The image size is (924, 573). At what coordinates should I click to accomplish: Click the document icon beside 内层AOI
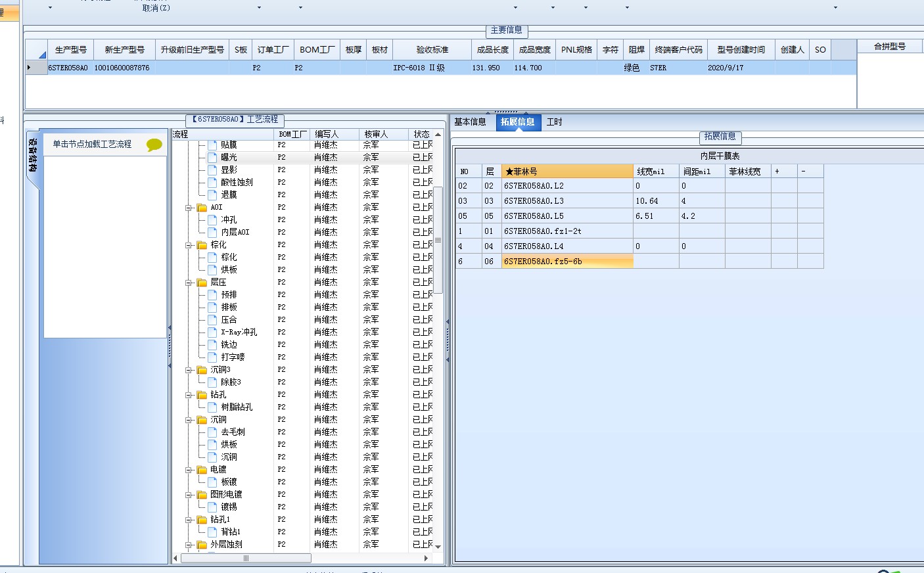coord(213,232)
